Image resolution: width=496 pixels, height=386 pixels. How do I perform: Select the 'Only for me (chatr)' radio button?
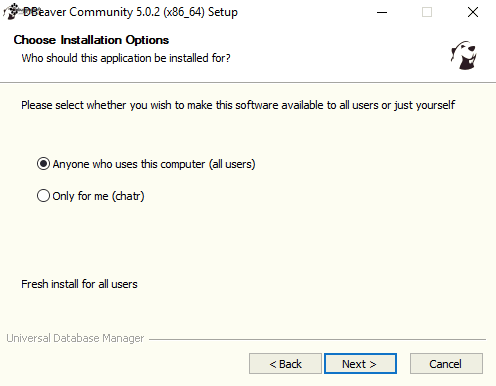pos(43,196)
